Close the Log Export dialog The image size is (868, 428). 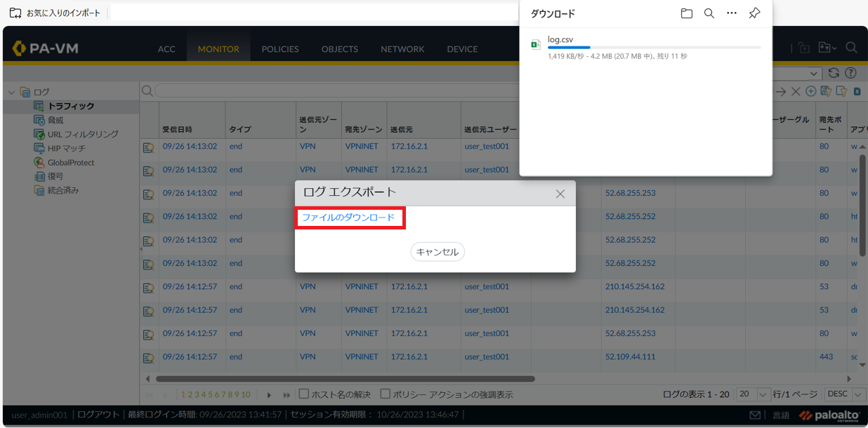(x=560, y=194)
